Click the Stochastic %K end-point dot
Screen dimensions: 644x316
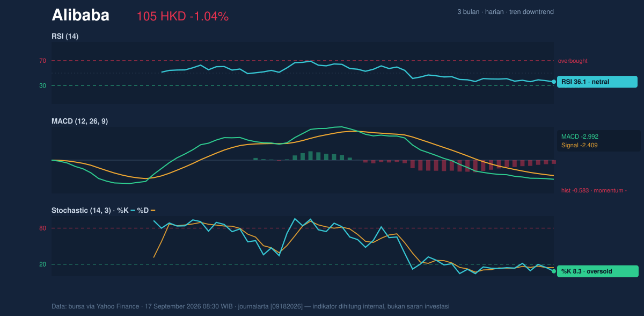tap(554, 271)
